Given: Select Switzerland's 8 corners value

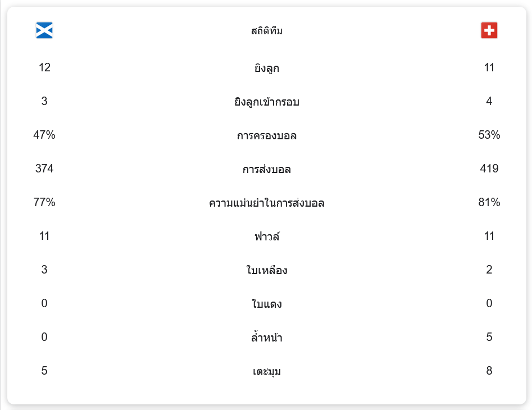Looking at the screenshot, I should (489, 371).
